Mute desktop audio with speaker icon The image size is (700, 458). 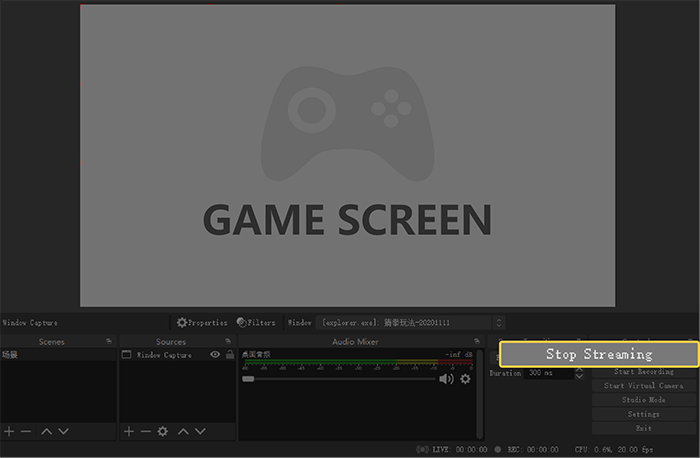[446, 379]
